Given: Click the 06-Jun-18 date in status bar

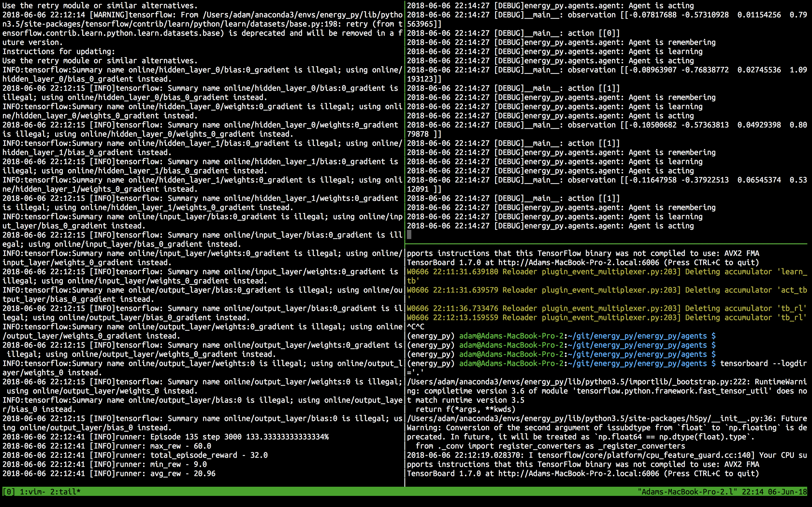Looking at the screenshot, I should tap(787, 492).
